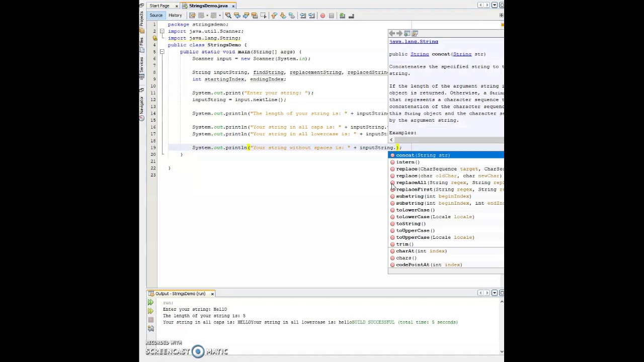Select charAt(int index) completion
Image resolution: width=644 pixels, height=362 pixels.
(446, 251)
